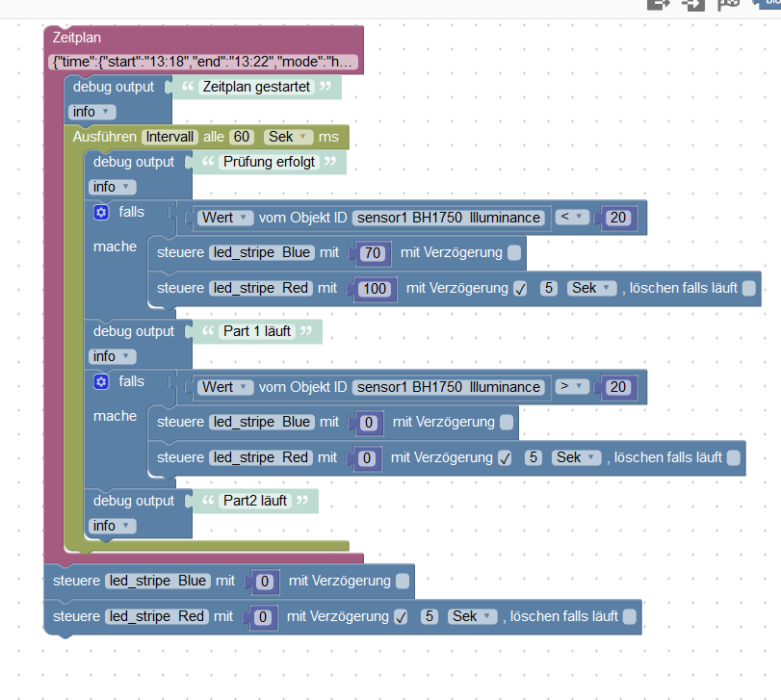Open Sek unit dropdown in the Intervall block

coord(288,137)
